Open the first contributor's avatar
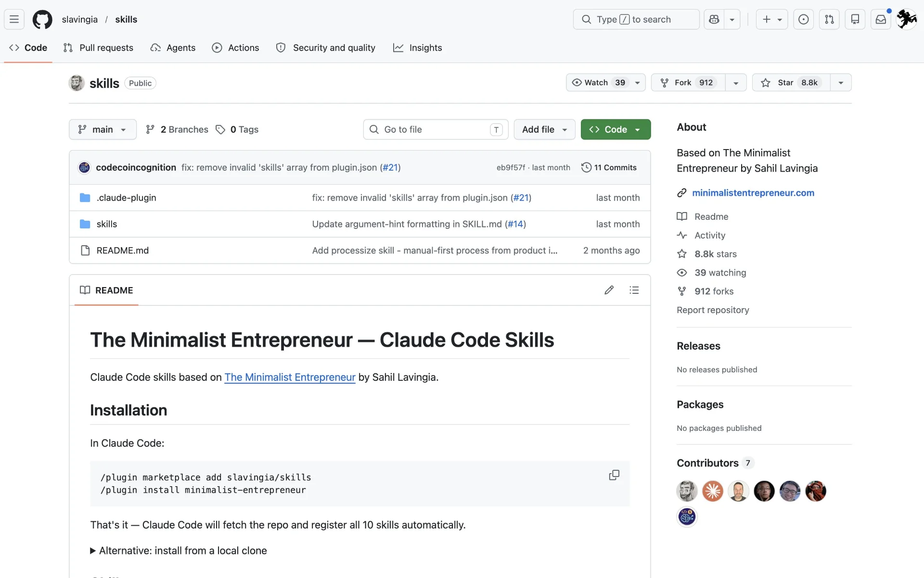The height and width of the screenshot is (578, 924). coord(687,491)
